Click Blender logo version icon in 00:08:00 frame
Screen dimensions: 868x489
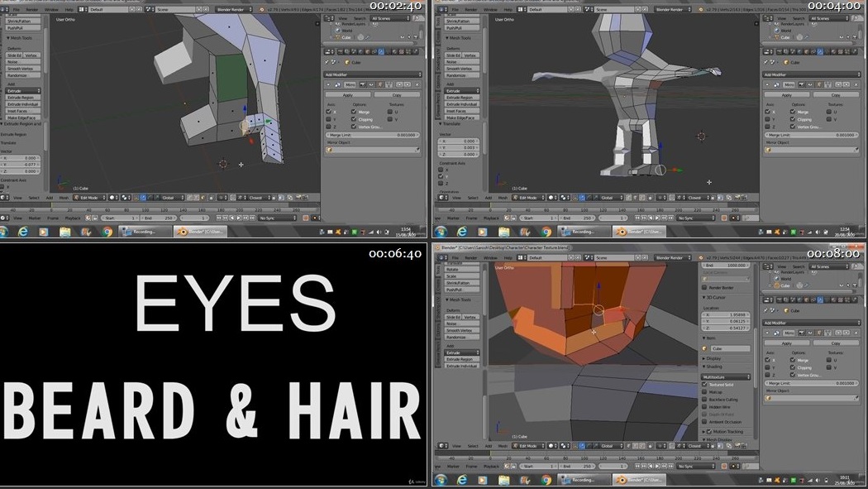pyautogui.click(x=702, y=257)
